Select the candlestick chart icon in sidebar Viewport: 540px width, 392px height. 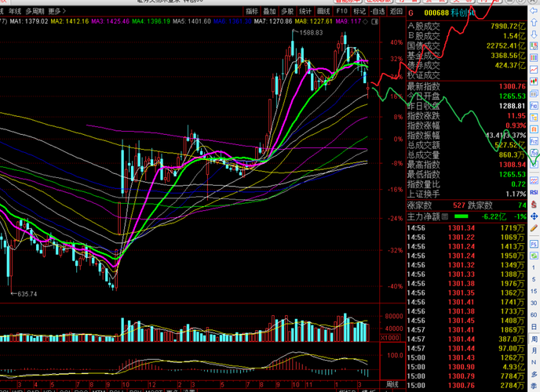534,82
